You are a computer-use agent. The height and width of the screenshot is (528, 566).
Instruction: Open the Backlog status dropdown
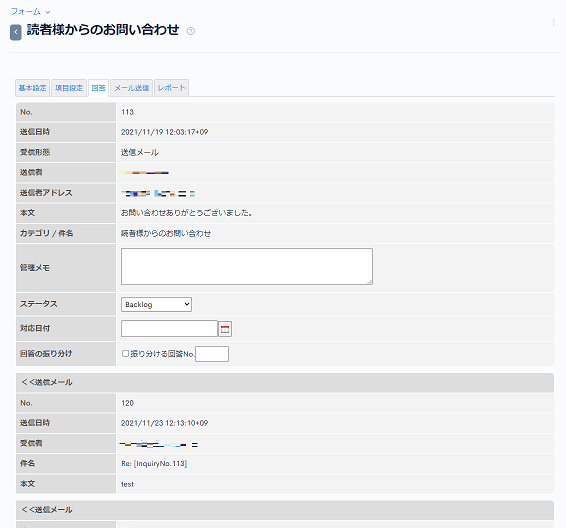[x=156, y=304]
